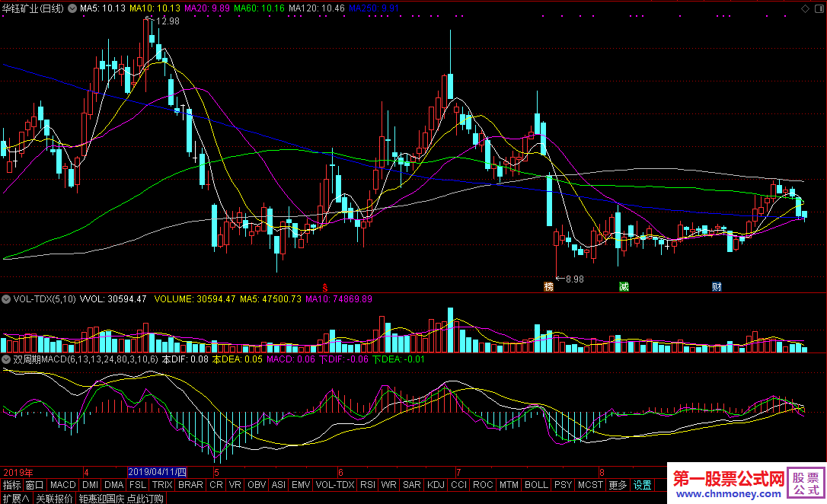Screen dimensions: 827x504
Task: Open the 双周期MACD indicator dropdown circle
Action: coord(6,359)
